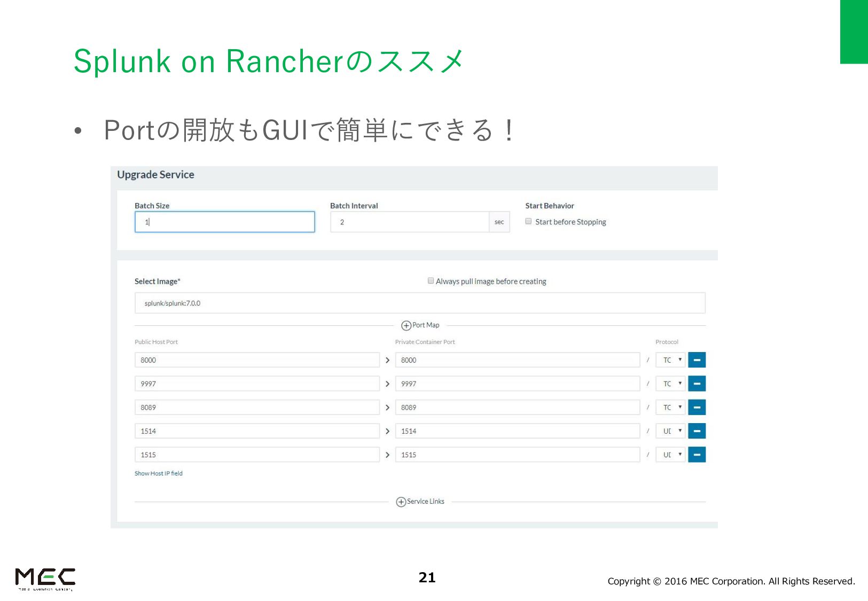Click the Select Image field splunk/splunk:7.0.0
Screen dimensions: 868x601
(x=420, y=303)
